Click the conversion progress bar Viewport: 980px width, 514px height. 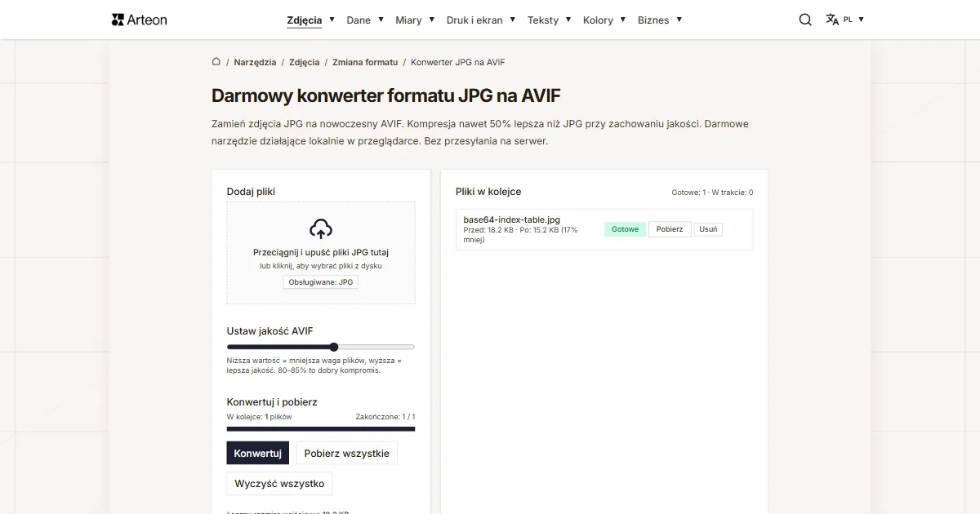(321, 428)
